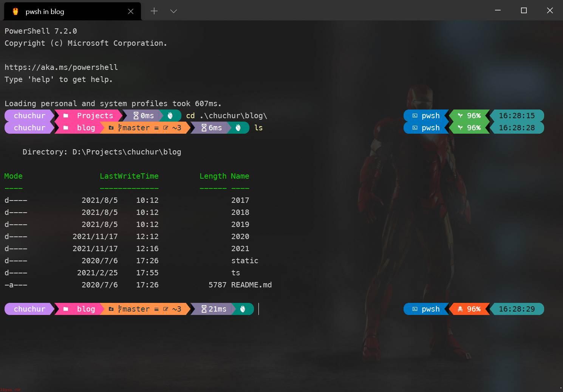Open a new terminal tab with plus button
This screenshot has width=563, height=392.
154,11
